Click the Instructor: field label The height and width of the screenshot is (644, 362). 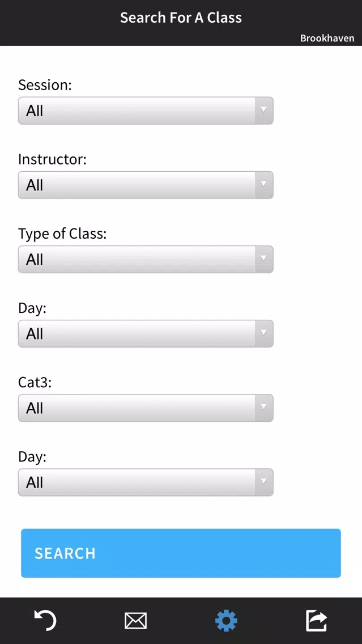pos(53,159)
